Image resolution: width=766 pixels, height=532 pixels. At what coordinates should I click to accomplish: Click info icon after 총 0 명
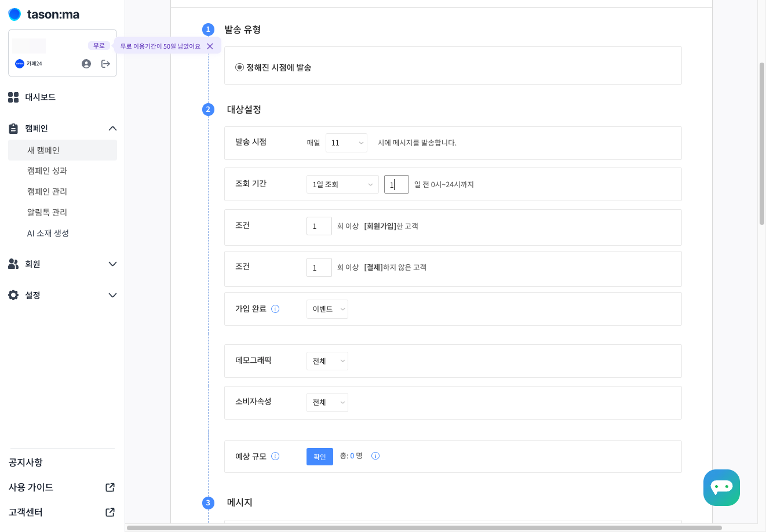pos(375,456)
